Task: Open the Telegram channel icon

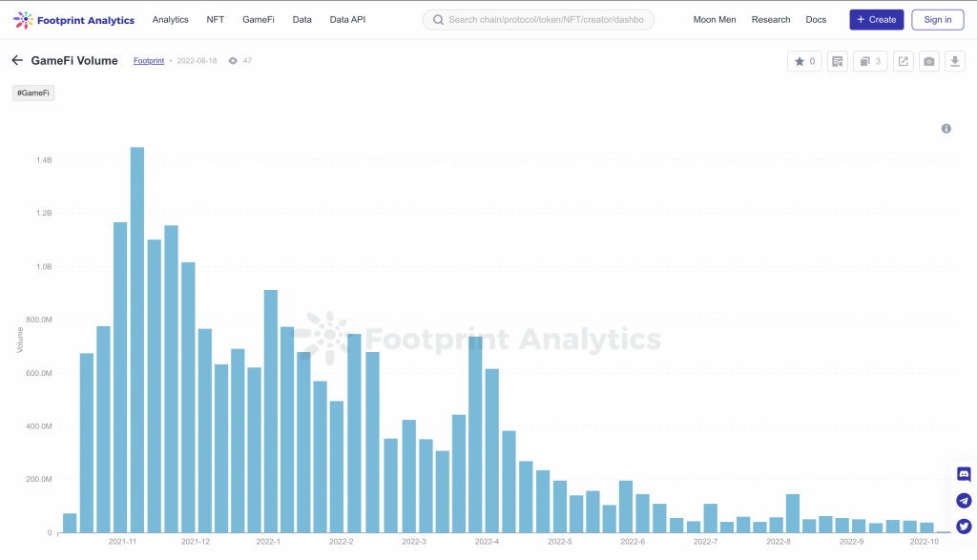Action: (x=964, y=500)
